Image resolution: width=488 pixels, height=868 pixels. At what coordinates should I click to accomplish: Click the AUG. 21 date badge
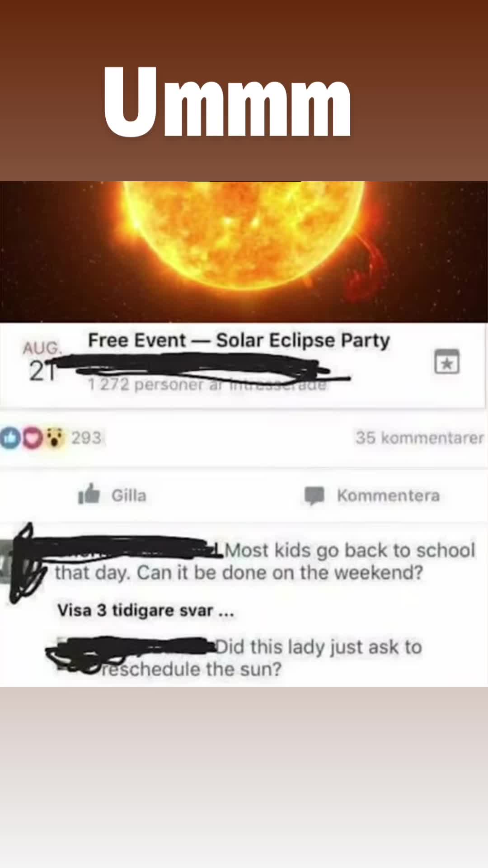point(42,361)
